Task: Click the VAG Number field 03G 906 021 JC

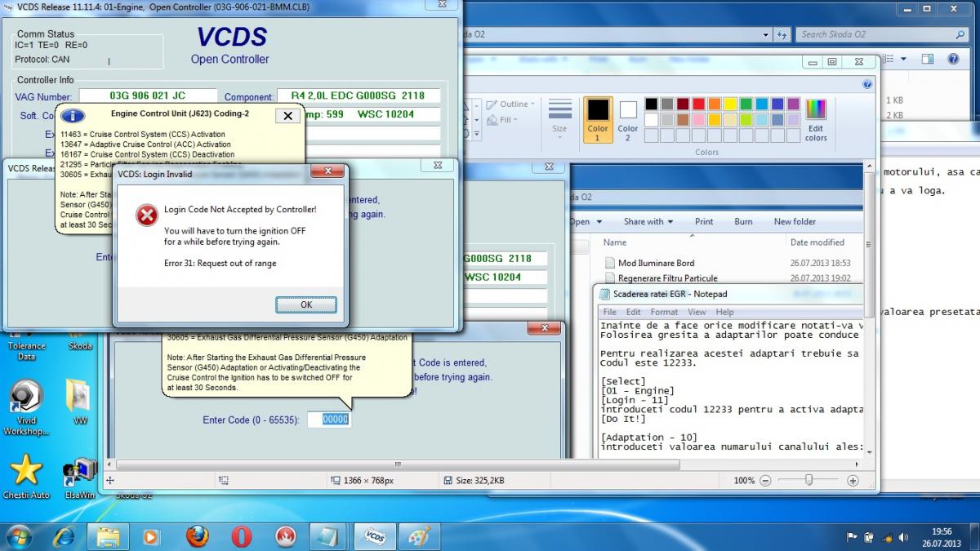Action: pos(148,97)
